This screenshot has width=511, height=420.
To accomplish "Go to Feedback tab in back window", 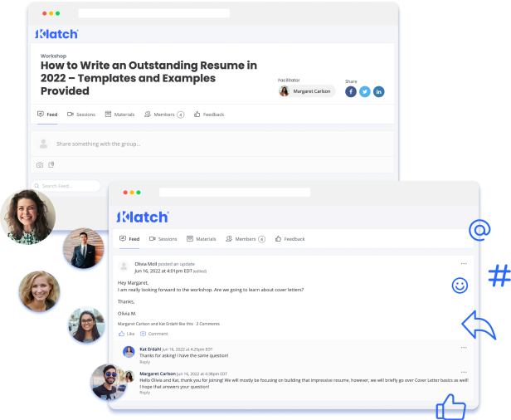I will pos(209,114).
